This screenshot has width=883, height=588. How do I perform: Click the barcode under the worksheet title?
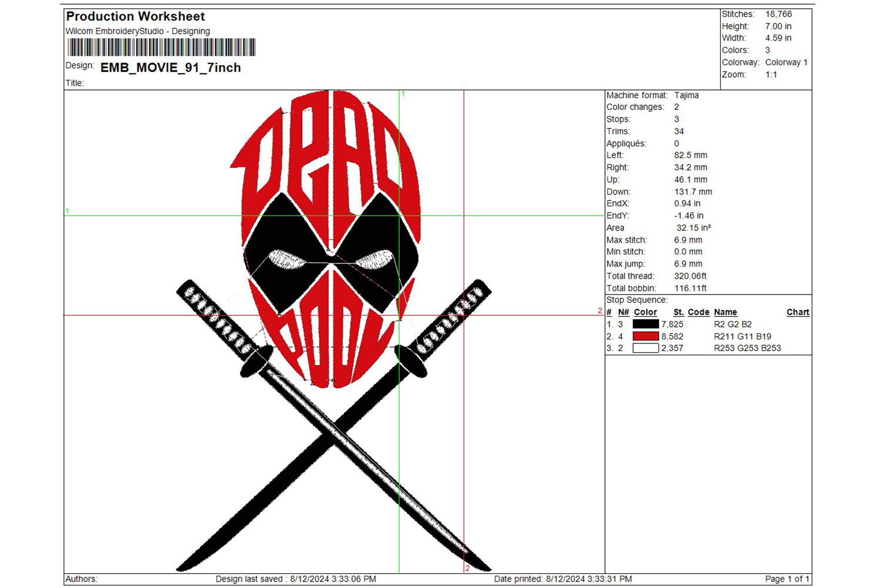click(161, 48)
